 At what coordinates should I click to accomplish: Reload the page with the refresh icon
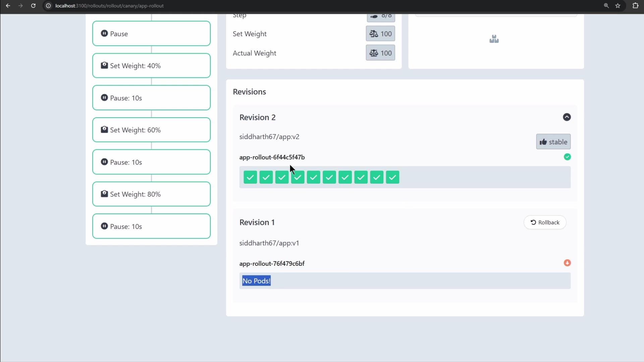pyautogui.click(x=33, y=6)
